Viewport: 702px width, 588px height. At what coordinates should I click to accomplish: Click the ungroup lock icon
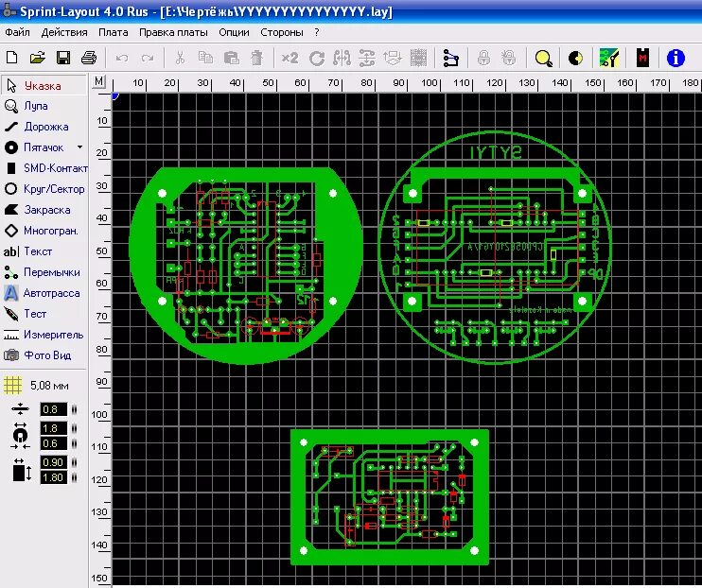coord(509,59)
